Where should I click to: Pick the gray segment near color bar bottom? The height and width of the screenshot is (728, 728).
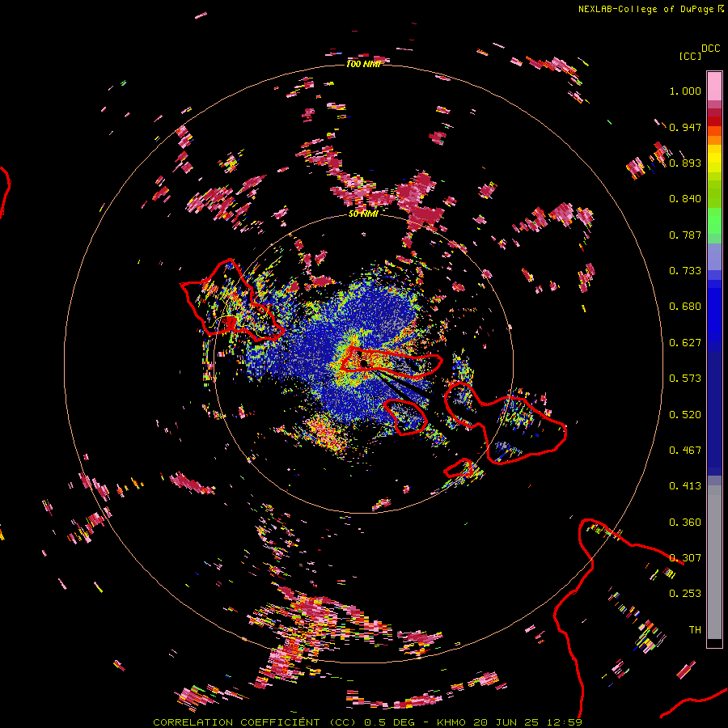(x=714, y=562)
